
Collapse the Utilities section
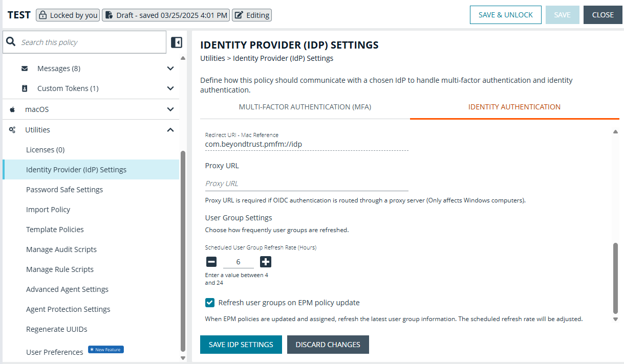(x=170, y=129)
